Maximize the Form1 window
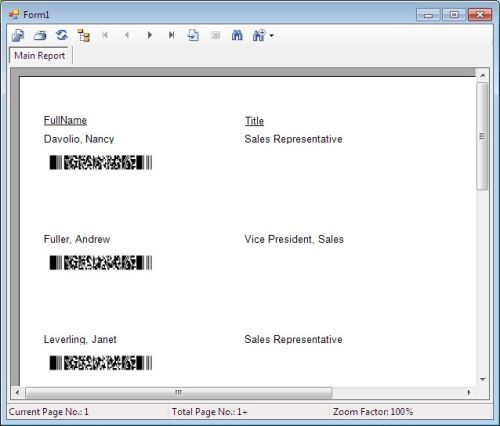This screenshot has height=426, width=500. [x=454, y=15]
